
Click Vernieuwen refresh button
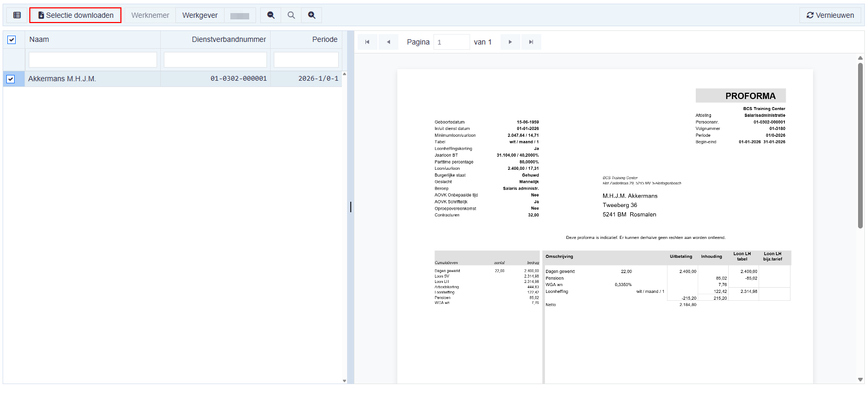tap(830, 15)
